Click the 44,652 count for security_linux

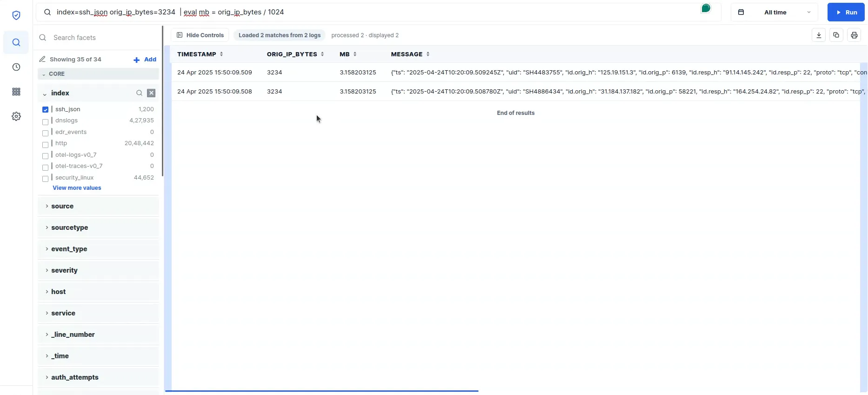(144, 178)
